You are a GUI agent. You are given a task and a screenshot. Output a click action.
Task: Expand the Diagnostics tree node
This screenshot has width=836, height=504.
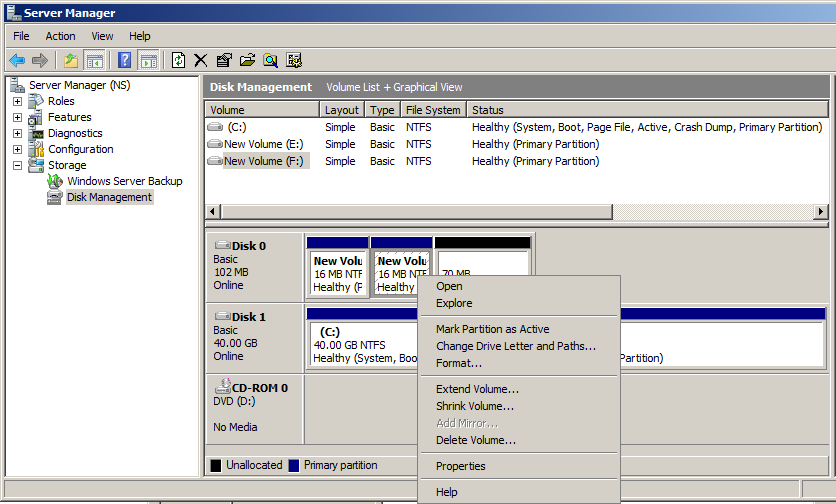pos(17,133)
